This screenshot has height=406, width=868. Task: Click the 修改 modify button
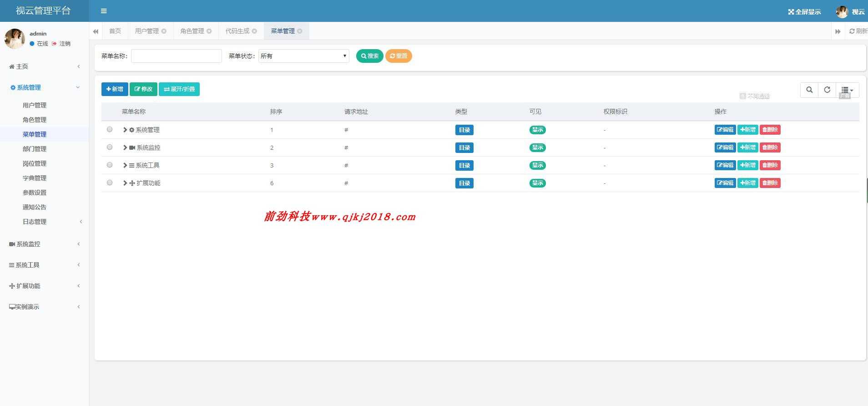click(x=143, y=89)
